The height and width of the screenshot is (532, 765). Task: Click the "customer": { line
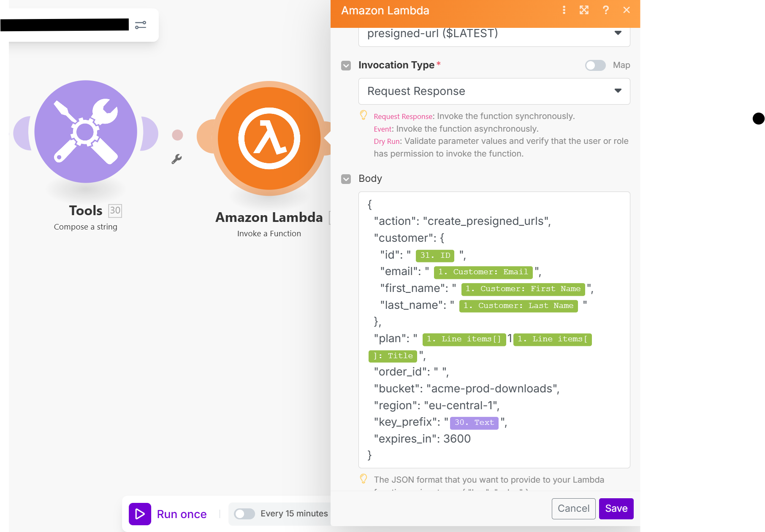(409, 238)
